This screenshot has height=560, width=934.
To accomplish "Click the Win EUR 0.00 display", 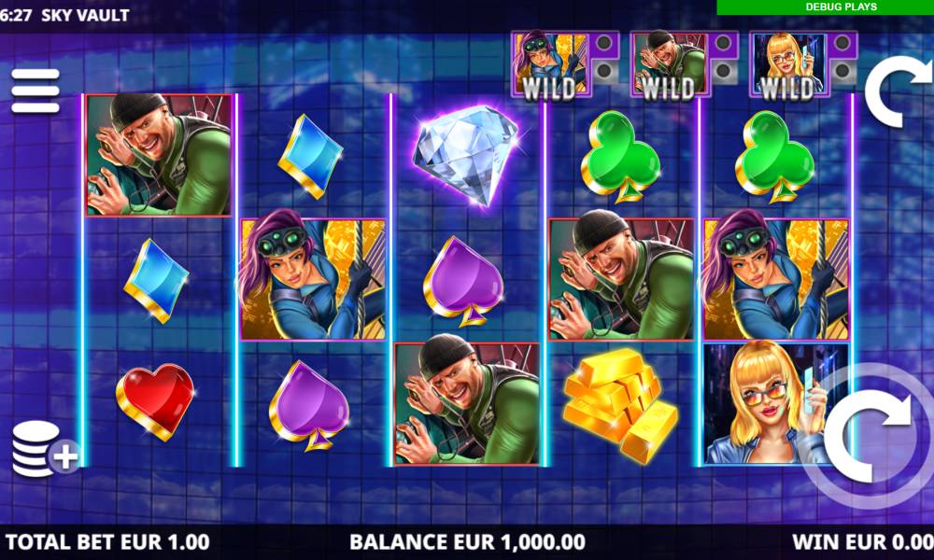I will [862, 542].
